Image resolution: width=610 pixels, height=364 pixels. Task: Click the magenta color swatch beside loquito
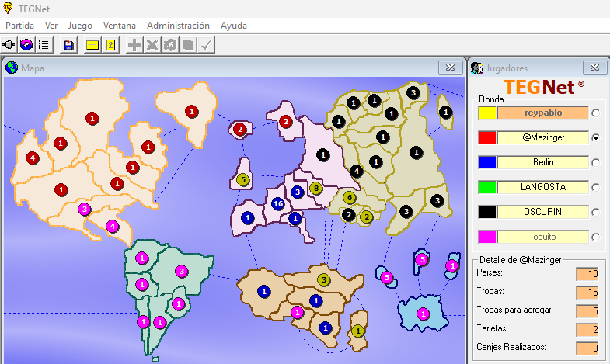[487, 237]
